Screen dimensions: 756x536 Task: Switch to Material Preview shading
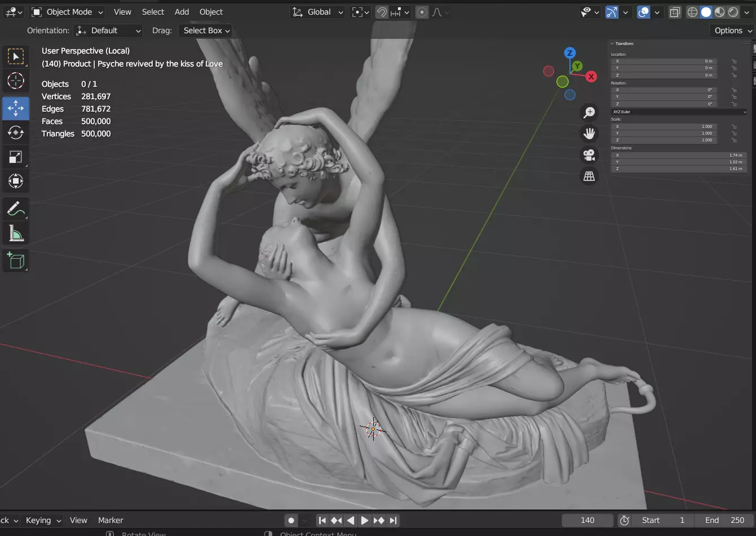coord(720,12)
